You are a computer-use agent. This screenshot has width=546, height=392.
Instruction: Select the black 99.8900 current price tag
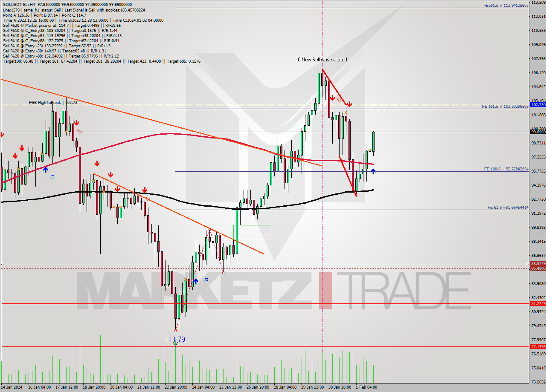click(537, 132)
